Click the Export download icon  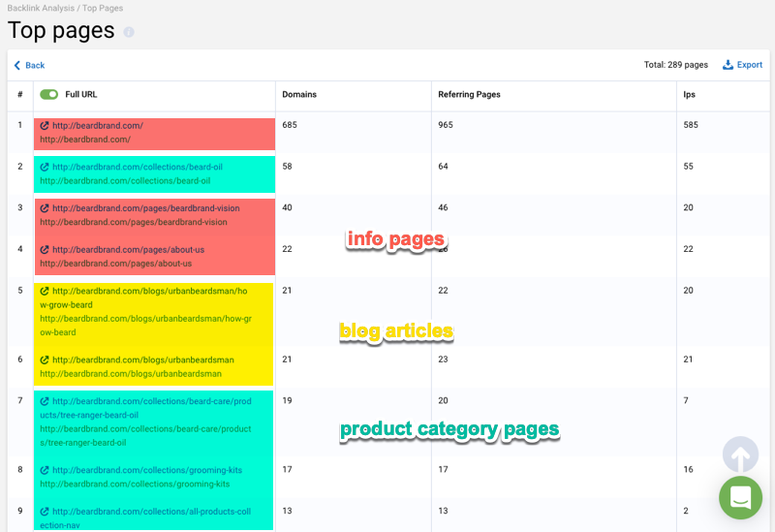728,65
